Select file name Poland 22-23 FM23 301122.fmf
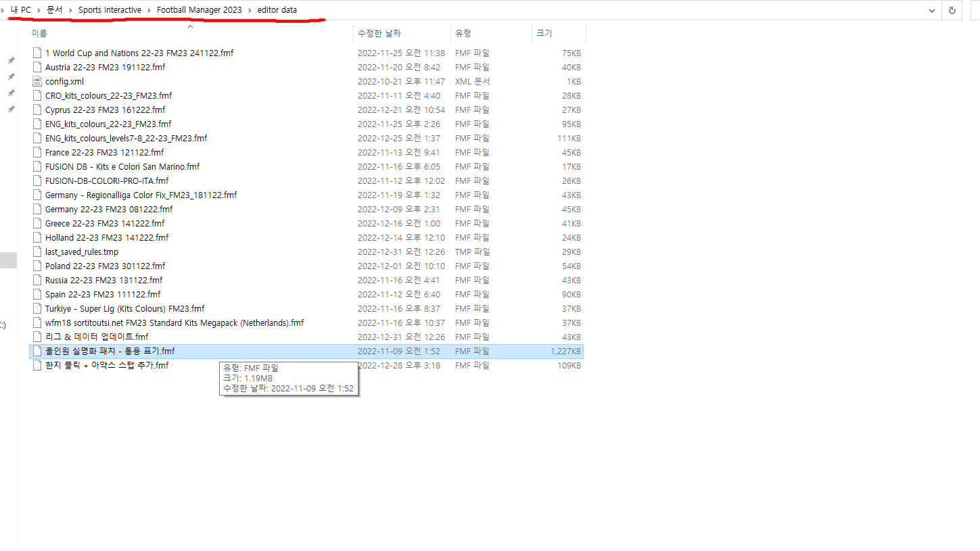 [105, 266]
